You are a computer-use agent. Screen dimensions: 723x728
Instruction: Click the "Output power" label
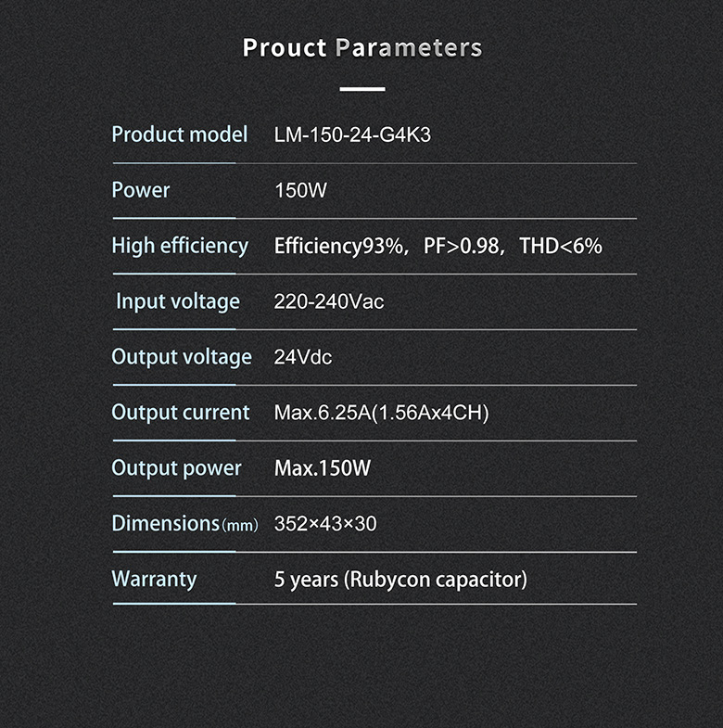176,468
